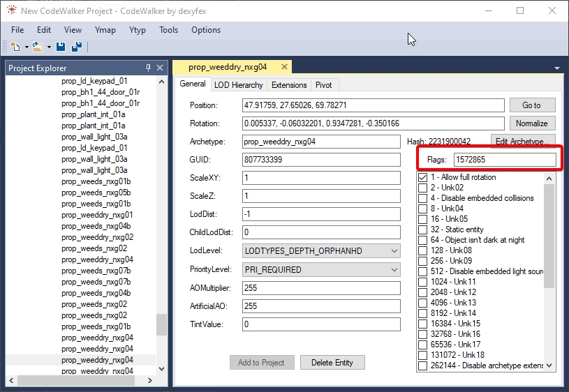
Task: Click the Project Explorer scroll-up arrow
Action: pyautogui.click(x=162, y=82)
